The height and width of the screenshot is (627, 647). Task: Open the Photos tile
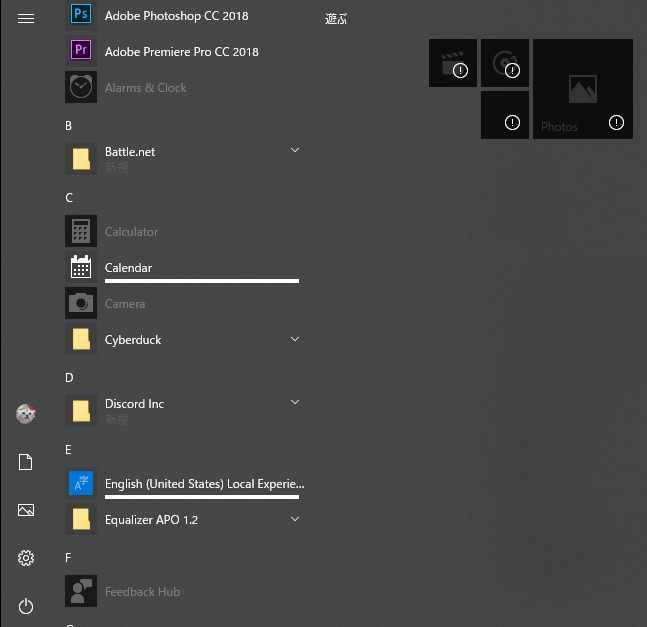tap(582, 89)
